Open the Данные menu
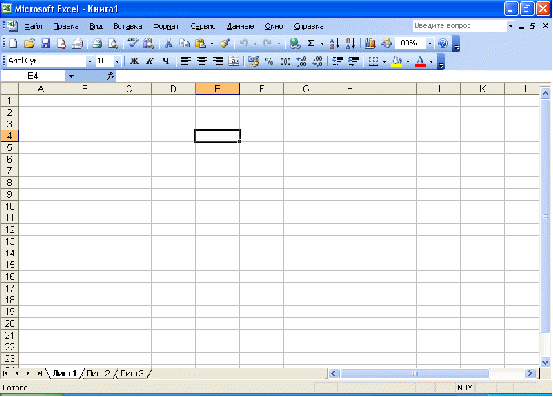 (241, 27)
